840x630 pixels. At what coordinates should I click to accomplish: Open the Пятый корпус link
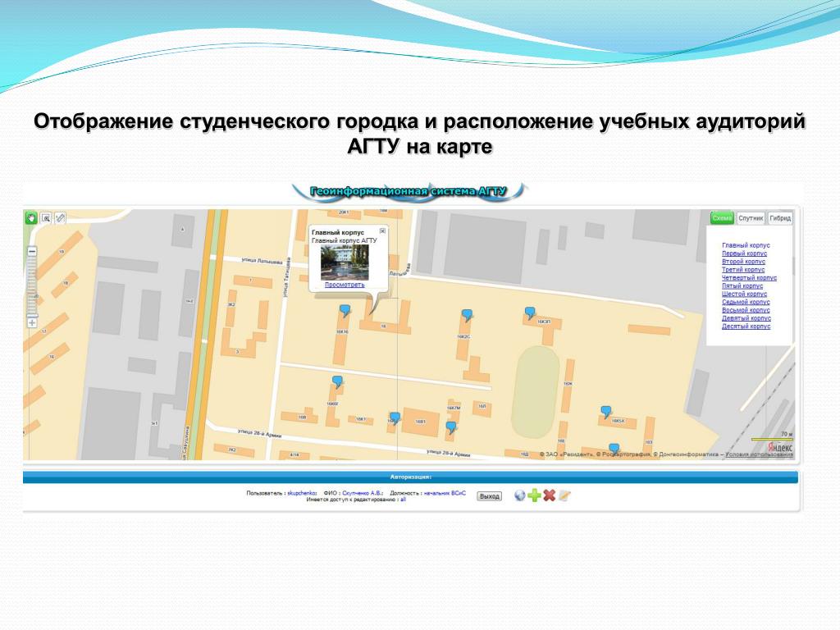(x=742, y=285)
